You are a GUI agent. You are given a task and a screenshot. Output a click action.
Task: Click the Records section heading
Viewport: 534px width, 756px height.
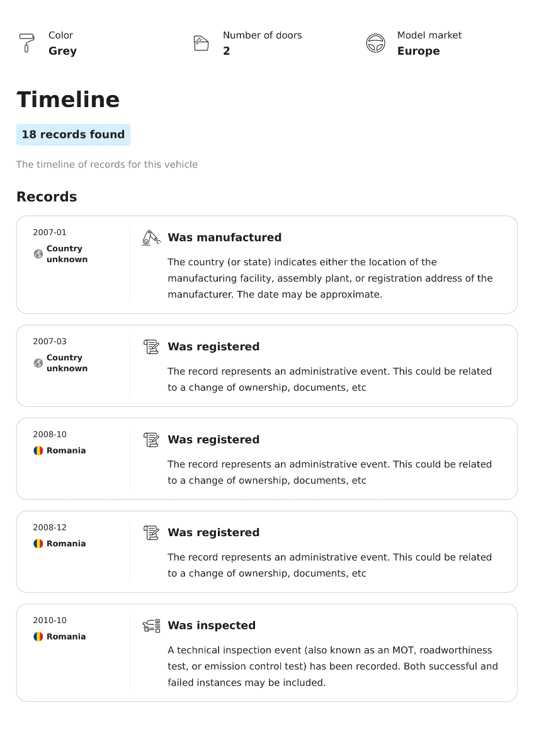point(47,197)
